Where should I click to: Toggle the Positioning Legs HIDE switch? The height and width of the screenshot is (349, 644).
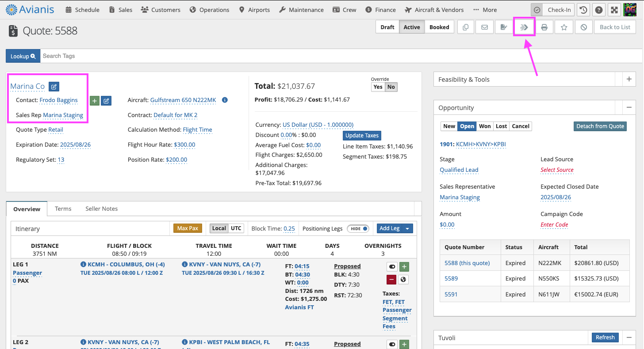pos(358,228)
